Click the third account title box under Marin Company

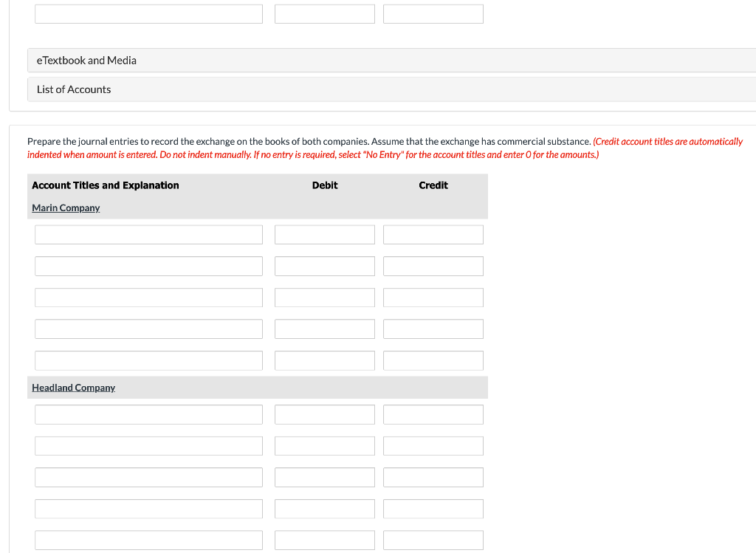148,297
